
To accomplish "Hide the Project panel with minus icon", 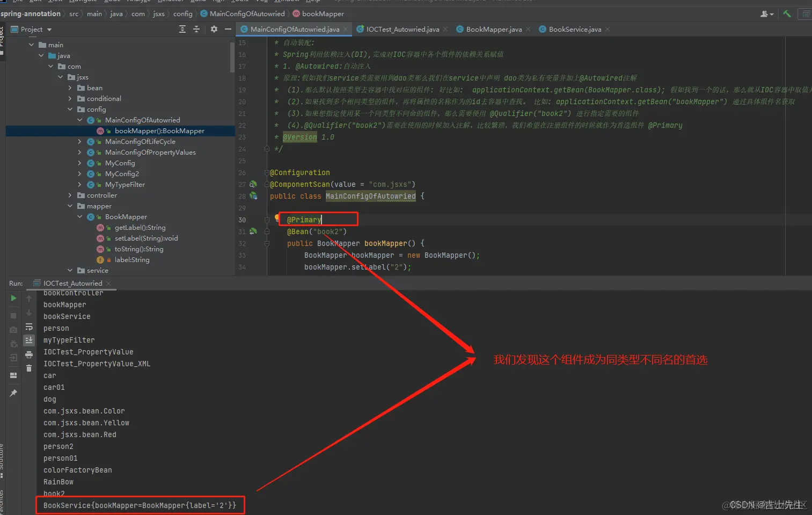I will 228,29.
